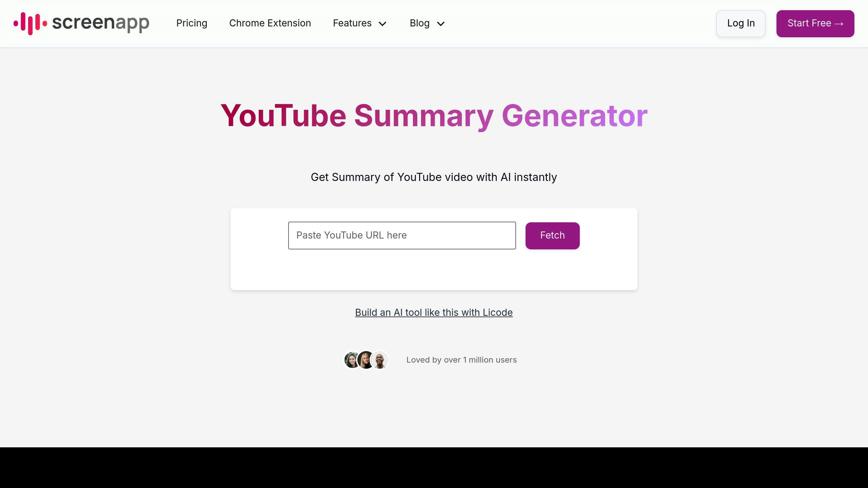The width and height of the screenshot is (868, 488).
Task: Open the Features menu section
Action: coord(361,23)
